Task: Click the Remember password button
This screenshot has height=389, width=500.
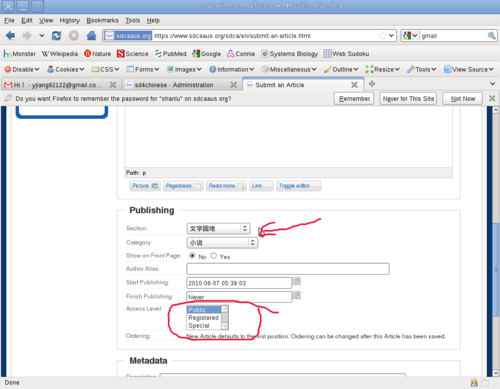Action: tap(354, 98)
